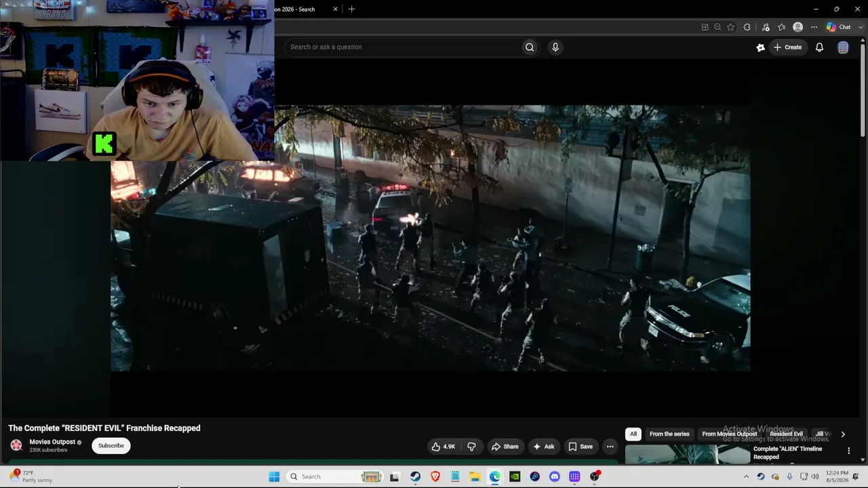Screen dimensions: 868x488
Task: Open the Windows Start menu
Action: pos(274,476)
